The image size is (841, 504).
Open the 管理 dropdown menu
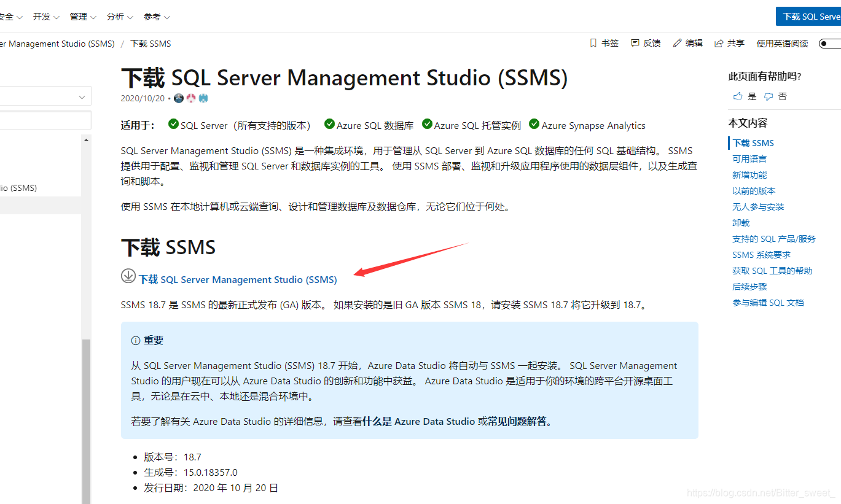(x=83, y=17)
